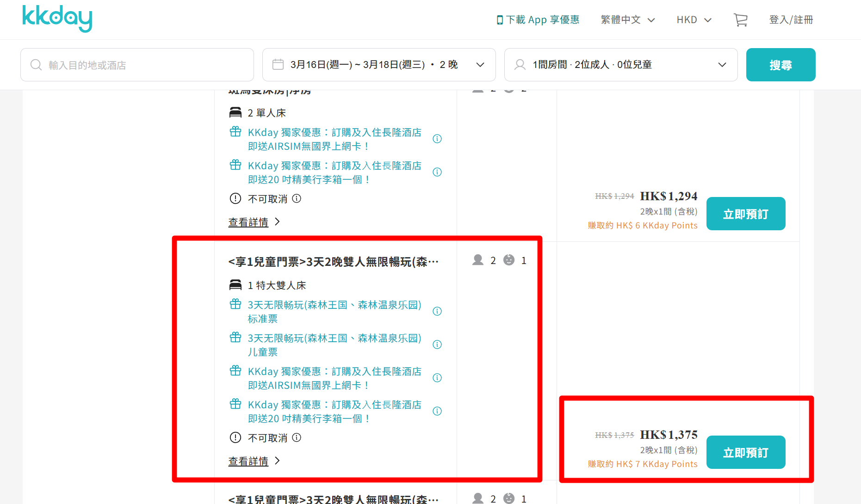The height and width of the screenshot is (504, 861).
Task: Open 查看詳情 for the 特大雙人床 room
Action: (x=248, y=461)
